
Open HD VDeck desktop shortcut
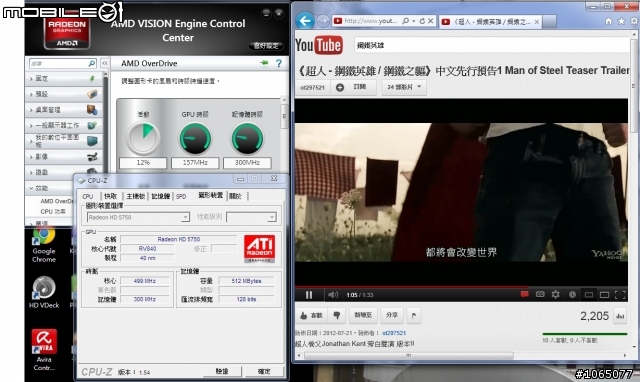click(x=44, y=292)
